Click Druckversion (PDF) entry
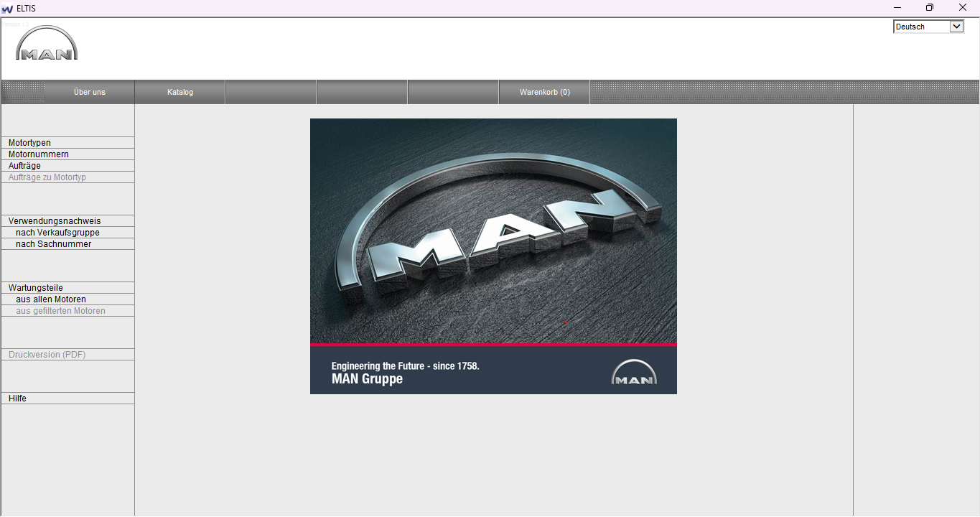Image resolution: width=980 pixels, height=517 pixels. coord(67,355)
